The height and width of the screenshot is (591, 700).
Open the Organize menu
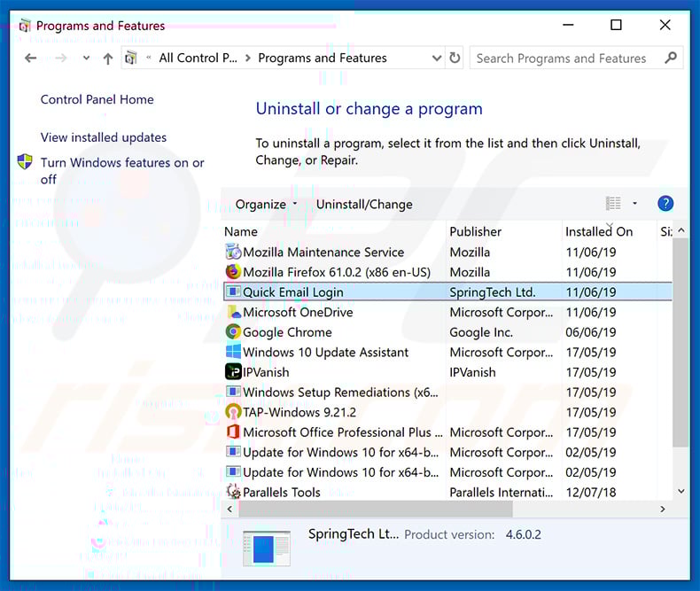tap(266, 205)
